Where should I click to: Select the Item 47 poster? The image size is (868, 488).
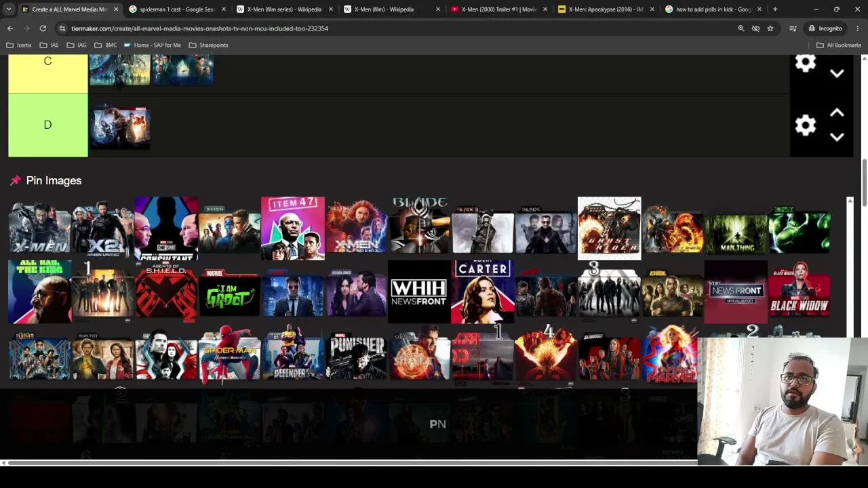click(x=293, y=228)
